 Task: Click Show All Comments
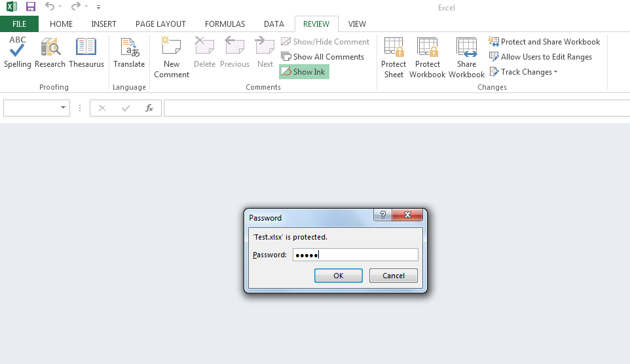[323, 57]
